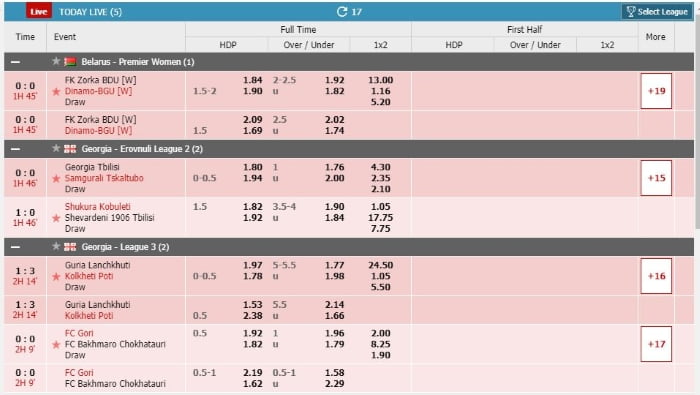Image resolution: width=700 pixels, height=395 pixels.
Task: Click the Full Time column header
Action: [298, 29]
